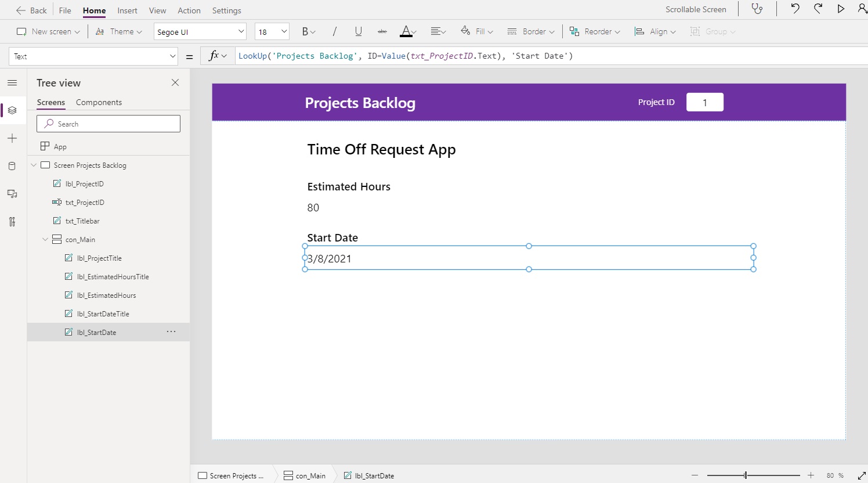This screenshot has width=868, height=483.
Task: Open the Advanced tools panel
Action: [13, 221]
